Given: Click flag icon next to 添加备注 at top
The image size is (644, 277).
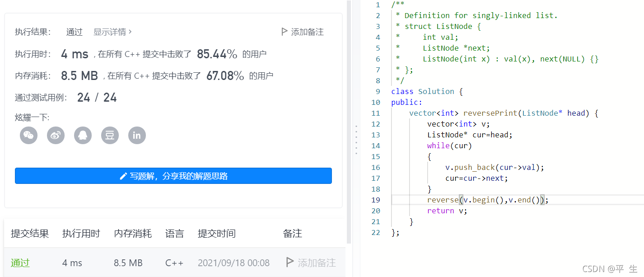Looking at the screenshot, I should point(284,32).
